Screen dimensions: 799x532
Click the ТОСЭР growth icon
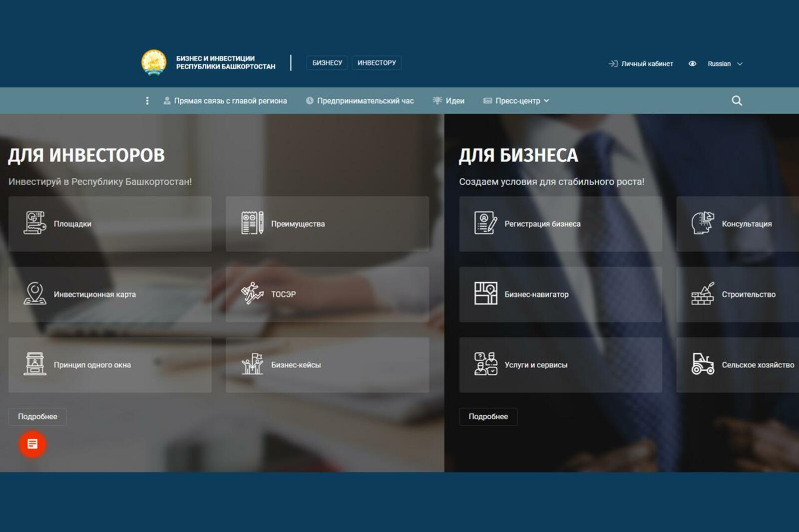click(x=252, y=293)
